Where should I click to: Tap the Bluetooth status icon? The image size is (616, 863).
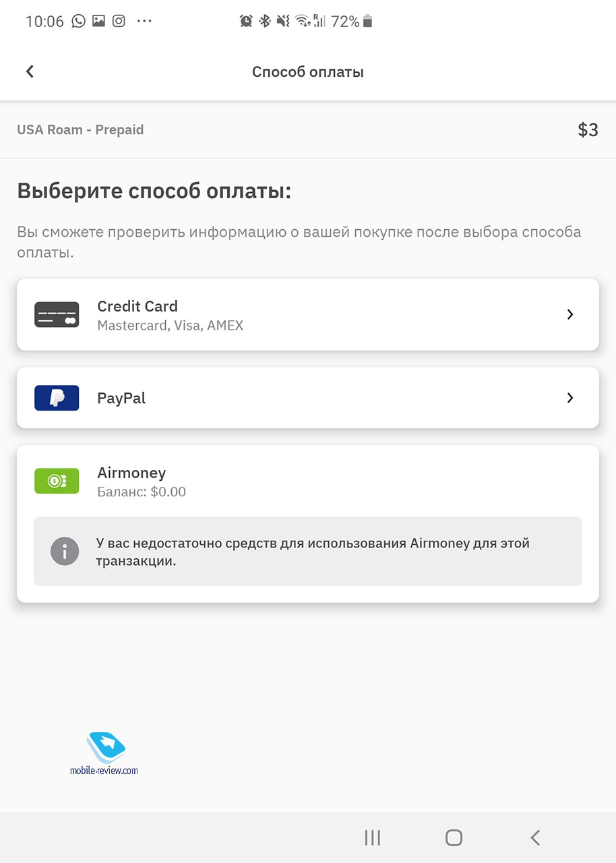(x=265, y=22)
